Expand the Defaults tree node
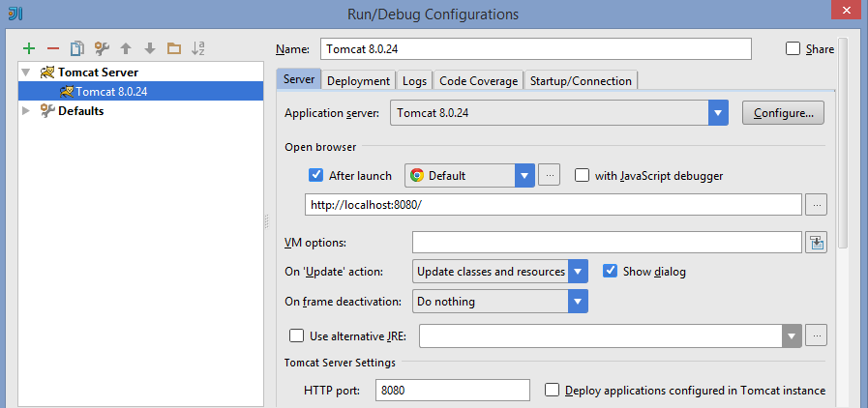Image resolution: width=868 pixels, height=408 pixels. tap(25, 110)
